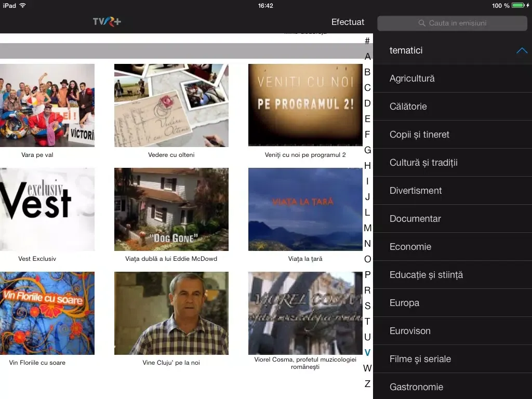Image resolution: width=532 pixels, height=399 pixels.
Task: Jump to letter Z in index
Action: pos(367,384)
